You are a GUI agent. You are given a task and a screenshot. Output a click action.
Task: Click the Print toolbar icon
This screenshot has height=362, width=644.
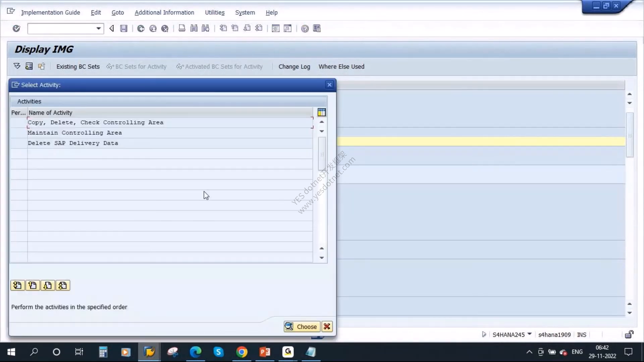coord(182,28)
